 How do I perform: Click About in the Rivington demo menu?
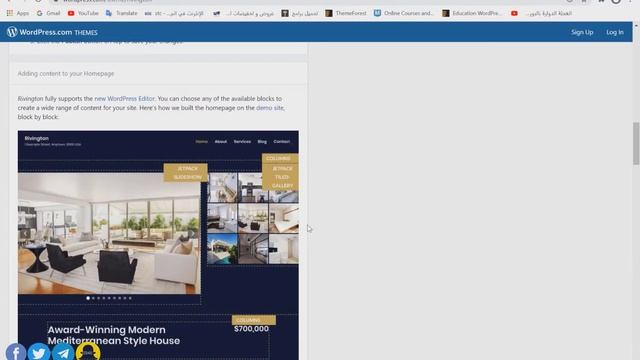coord(221,142)
